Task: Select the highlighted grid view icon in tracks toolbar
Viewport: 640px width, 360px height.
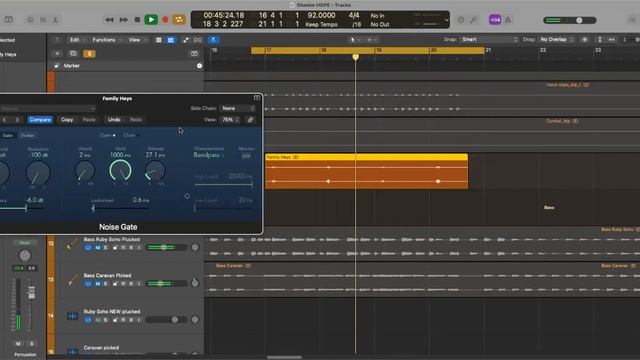Action: coord(171,40)
